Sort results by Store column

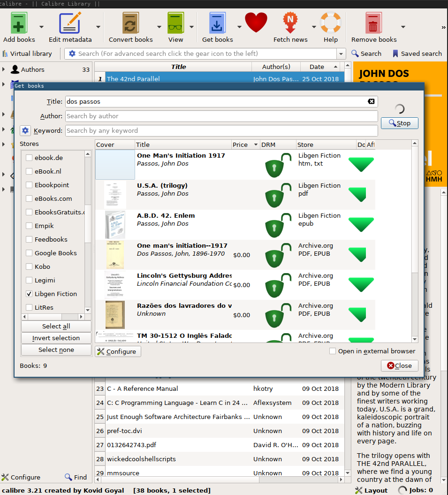pos(326,145)
